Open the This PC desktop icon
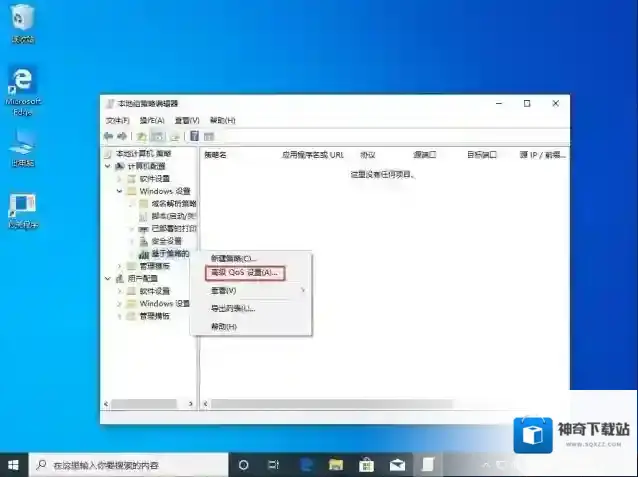Image resolution: width=638 pixels, height=477 pixels. (x=22, y=145)
